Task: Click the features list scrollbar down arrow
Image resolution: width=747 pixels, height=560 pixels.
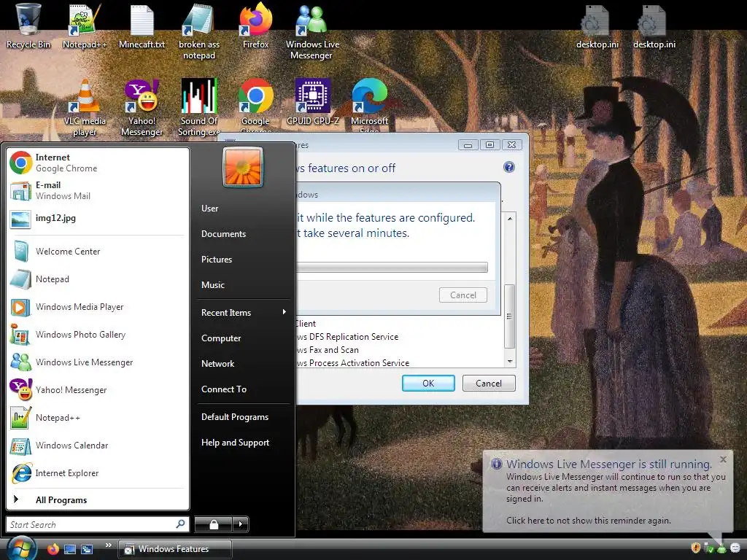Action: coord(510,362)
